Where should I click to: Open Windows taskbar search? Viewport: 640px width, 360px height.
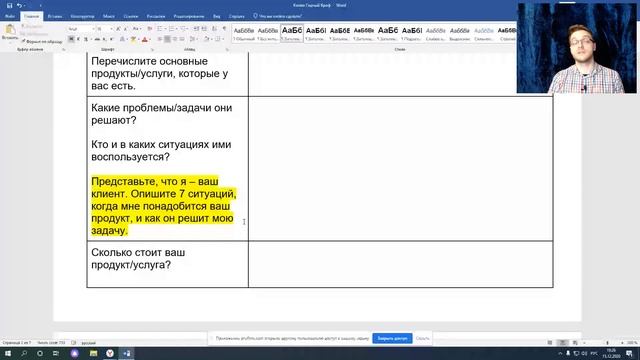click(24, 353)
